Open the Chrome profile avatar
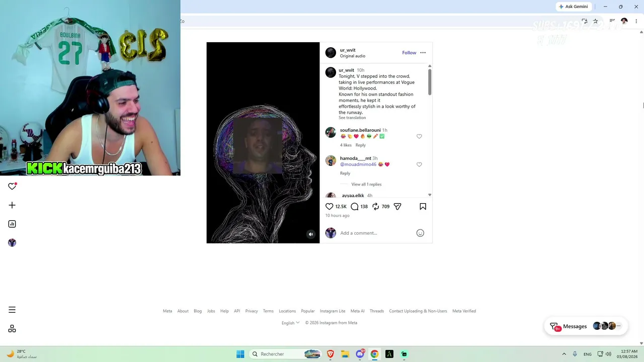 (624, 21)
